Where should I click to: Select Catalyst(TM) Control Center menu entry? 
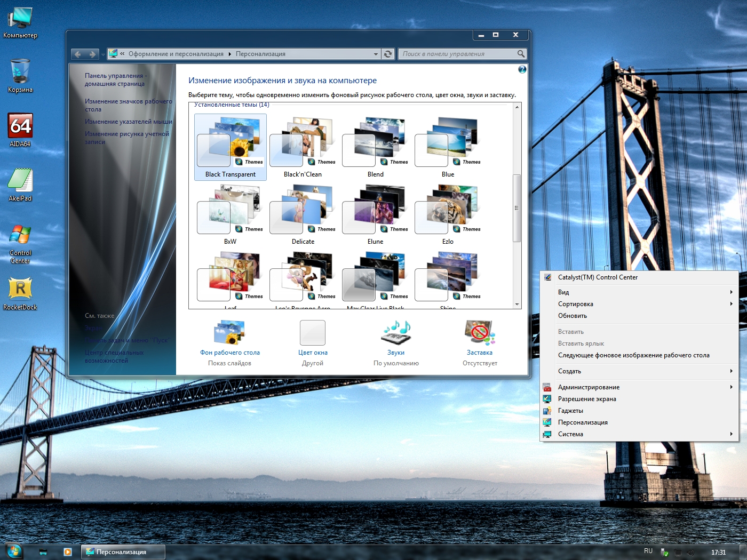pos(639,277)
